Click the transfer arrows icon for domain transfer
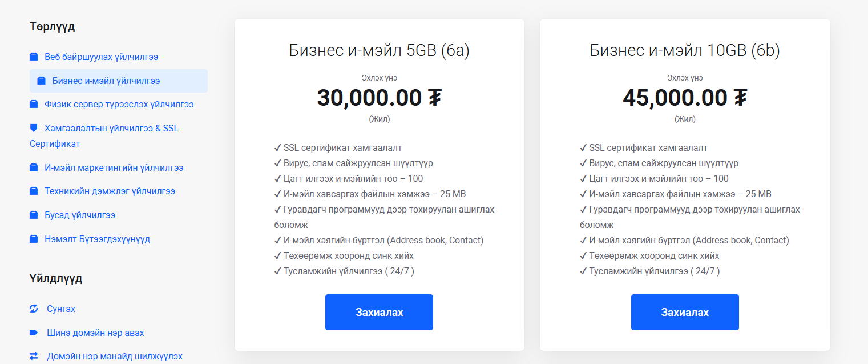The height and width of the screenshot is (364, 868). [34, 356]
